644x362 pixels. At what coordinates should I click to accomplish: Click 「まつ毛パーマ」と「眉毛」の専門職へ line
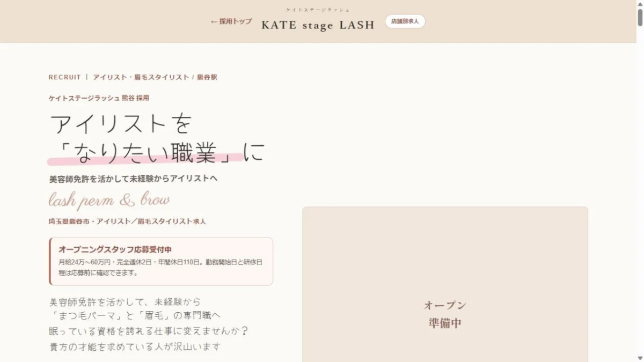point(135,316)
